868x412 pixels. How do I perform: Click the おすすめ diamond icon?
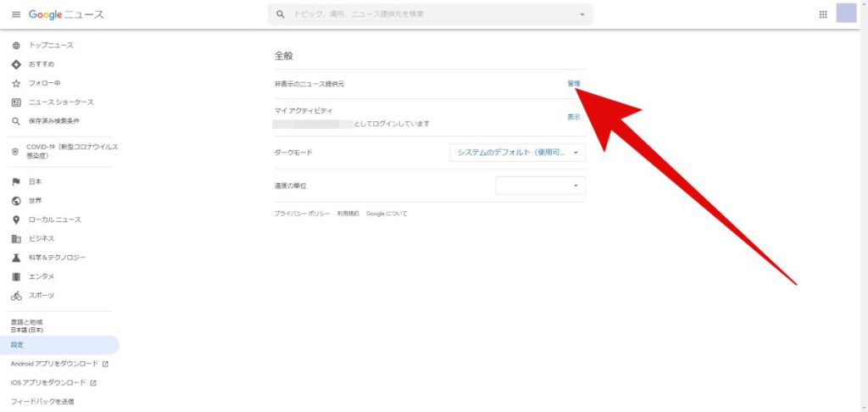pyautogui.click(x=16, y=64)
